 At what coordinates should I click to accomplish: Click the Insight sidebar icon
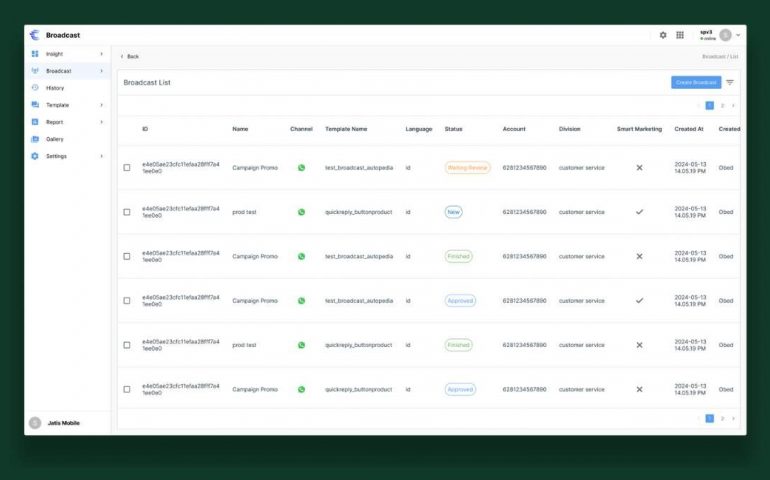tap(35, 54)
